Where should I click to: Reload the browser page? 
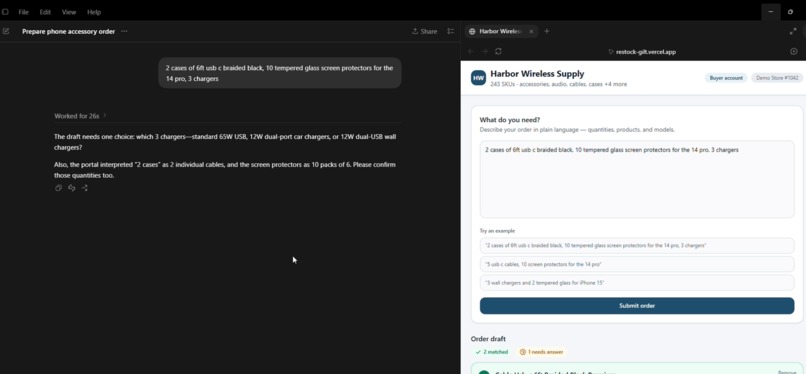tap(498, 51)
